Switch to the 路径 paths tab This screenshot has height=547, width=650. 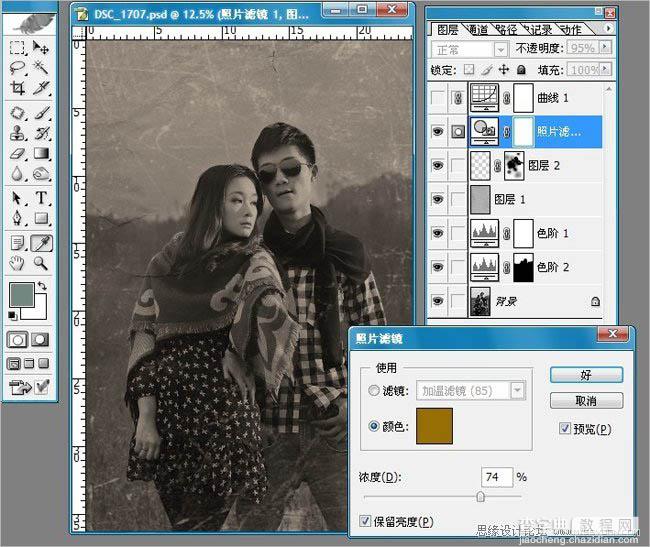click(506, 29)
